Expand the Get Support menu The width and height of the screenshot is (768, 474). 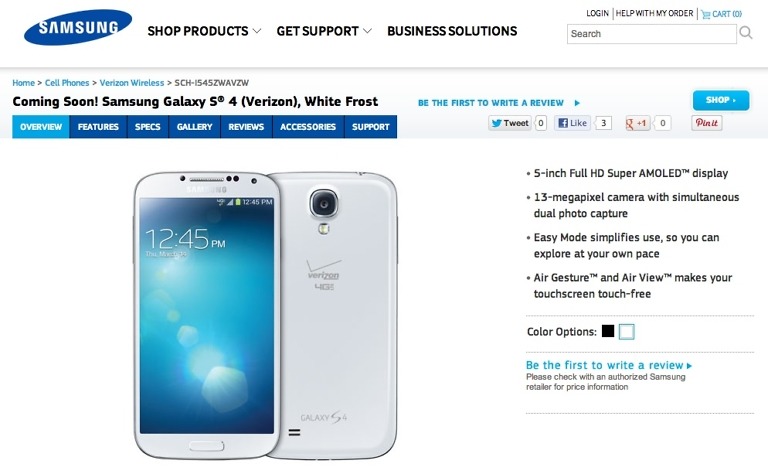pos(324,31)
